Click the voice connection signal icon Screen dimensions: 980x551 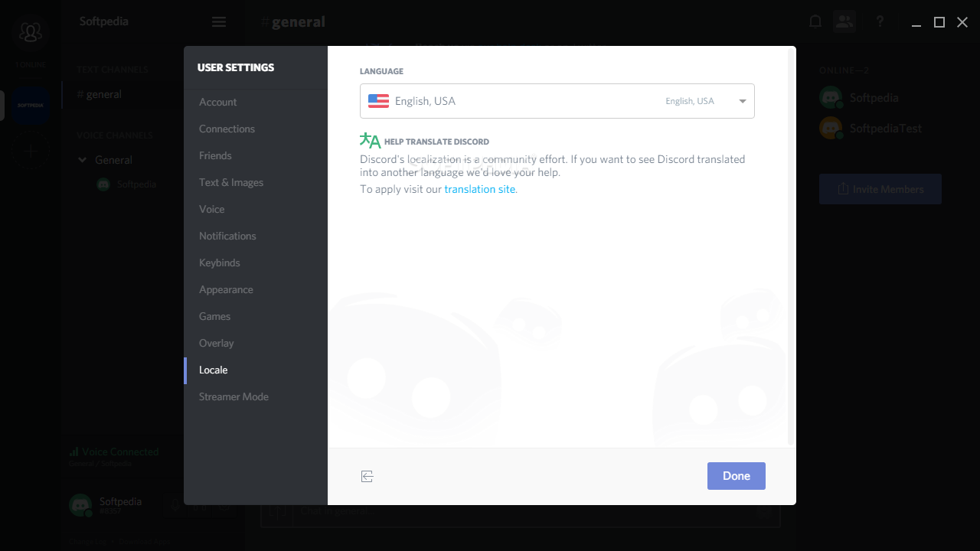(x=74, y=452)
